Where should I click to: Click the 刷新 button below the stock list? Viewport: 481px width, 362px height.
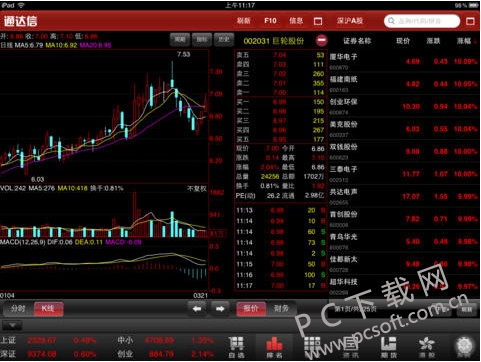tap(466, 310)
